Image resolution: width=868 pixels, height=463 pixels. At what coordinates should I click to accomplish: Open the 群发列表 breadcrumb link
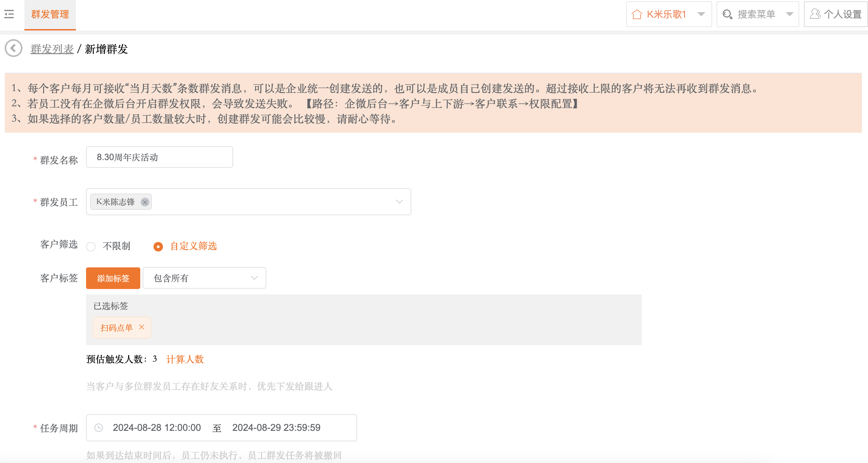pos(52,49)
